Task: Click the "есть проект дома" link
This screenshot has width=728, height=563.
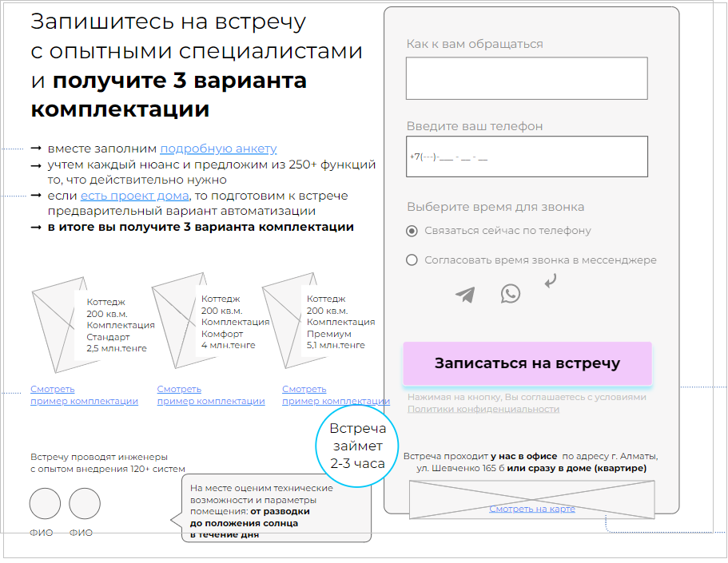Action: pyautogui.click(x=134, y=196)
